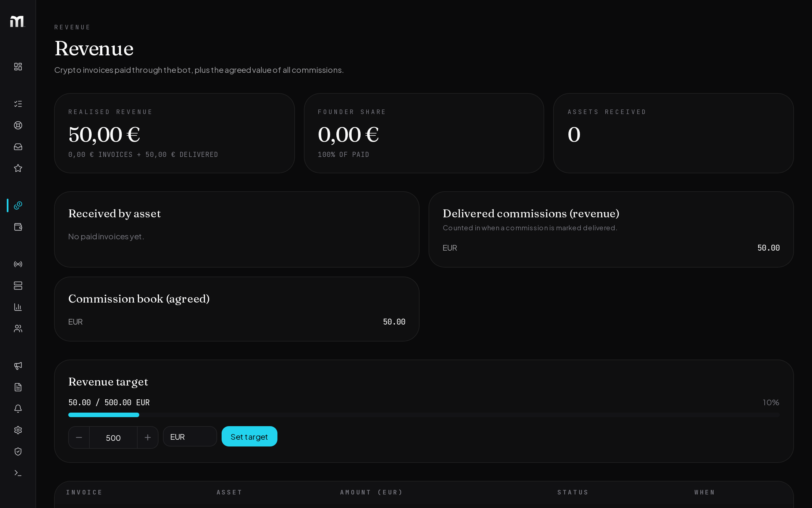The image size is (812, 508).
Task: Open the server stack icon
Action: pyautogui.click(x=18, y=286)
